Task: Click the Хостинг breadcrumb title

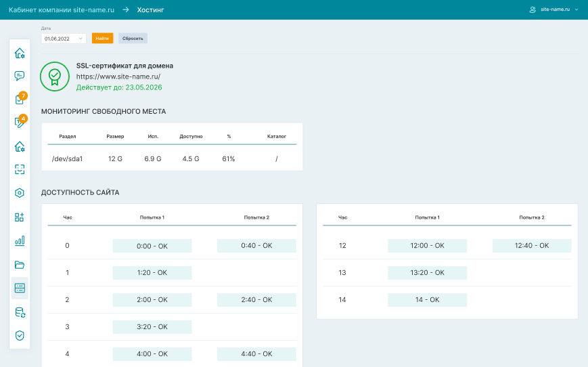Action: click(x=150, y=10)
